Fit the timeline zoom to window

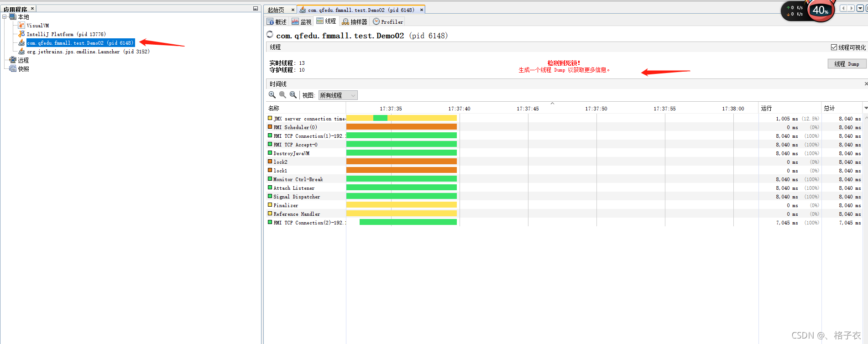pos(293,95)
